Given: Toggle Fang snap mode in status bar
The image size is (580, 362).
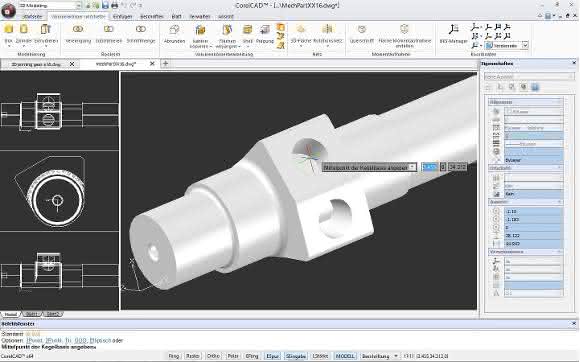Looking at the screenshot, I should tap(173, 356).
